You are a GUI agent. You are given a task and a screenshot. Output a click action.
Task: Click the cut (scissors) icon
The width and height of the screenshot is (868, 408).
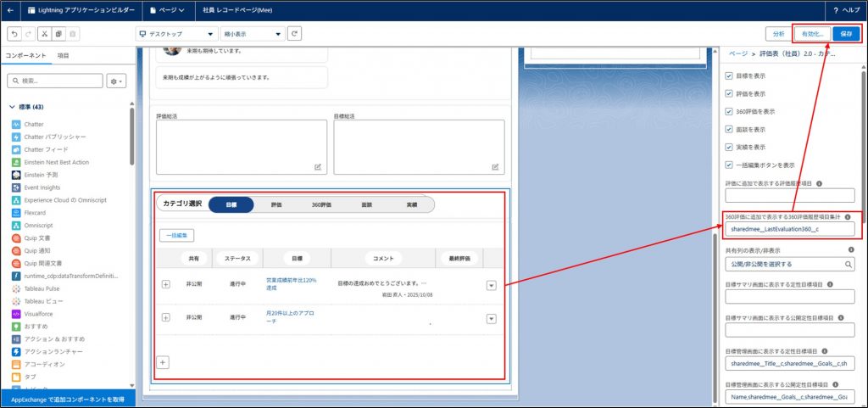[x=43, y=34]
